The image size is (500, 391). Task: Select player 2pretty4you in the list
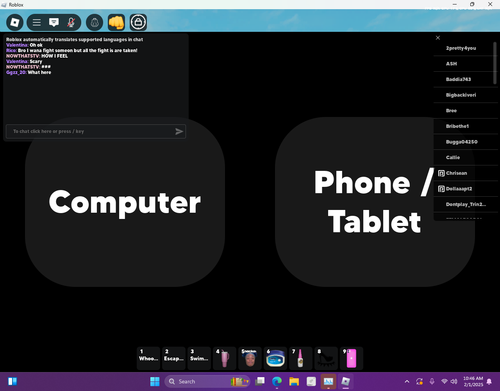(465, 48)
